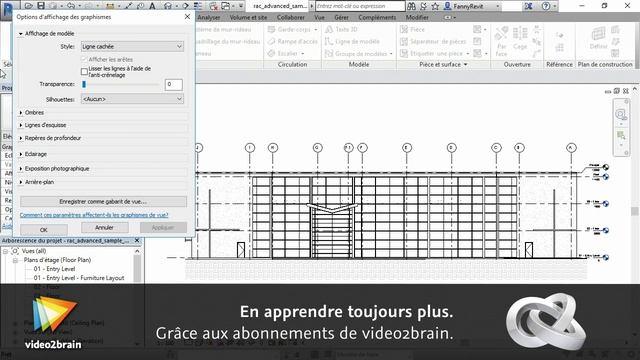Click the Annuler button

click(x=104, y=227)
